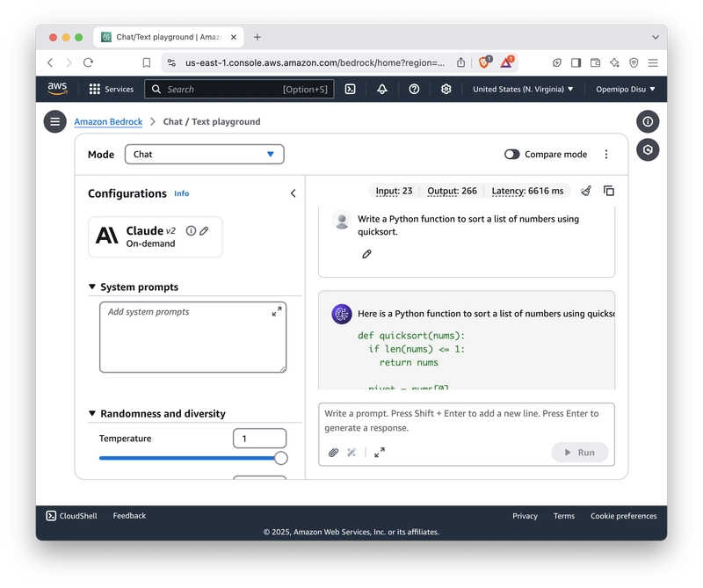Open the Opemipo Disu account menu
The height and width of the screenshot is (588, 703).
click(626, 89)
